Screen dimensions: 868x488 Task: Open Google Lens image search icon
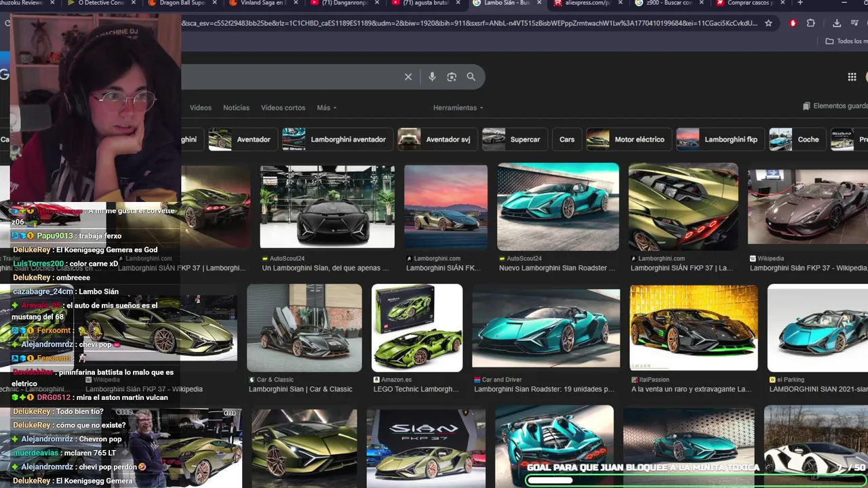pyautogui.click(x=452, y=77)
